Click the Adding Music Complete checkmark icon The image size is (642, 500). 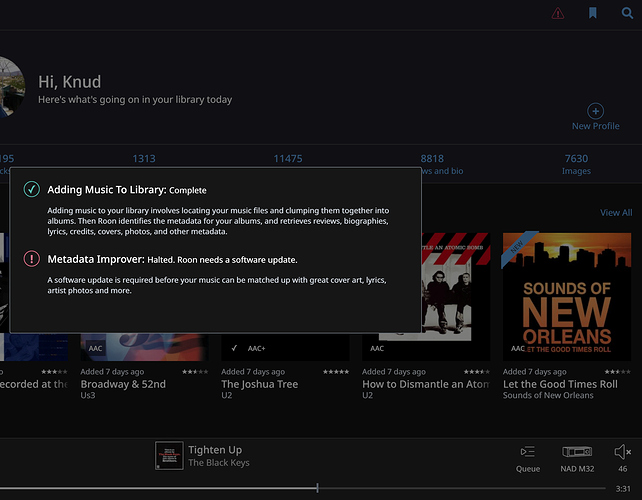pyautogui.click(x=32, y=189)
